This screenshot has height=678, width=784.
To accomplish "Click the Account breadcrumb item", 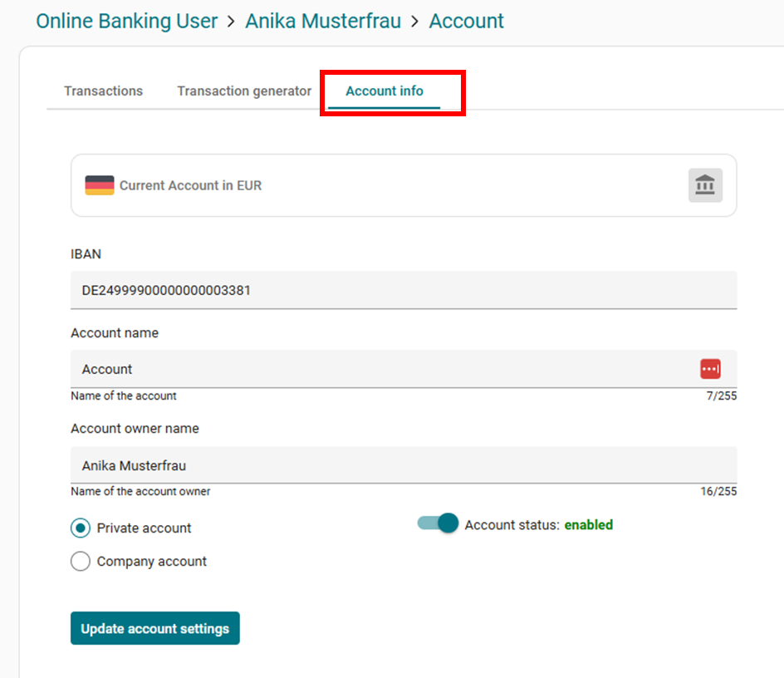I will click(x=466, y=22).
